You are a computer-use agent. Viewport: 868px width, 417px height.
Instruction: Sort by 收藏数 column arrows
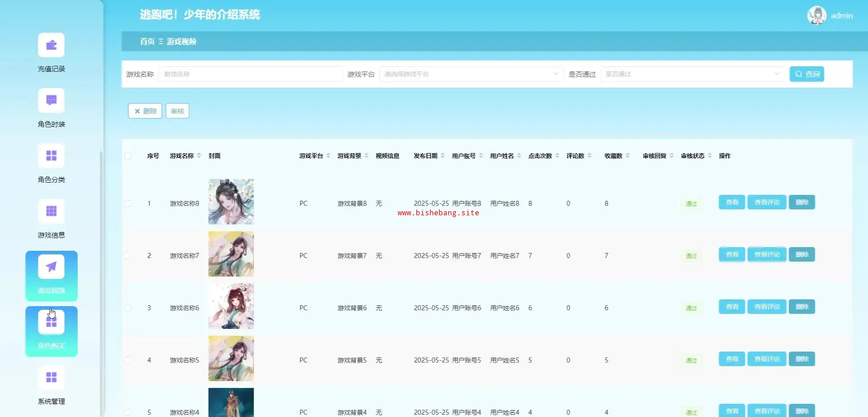627,156
